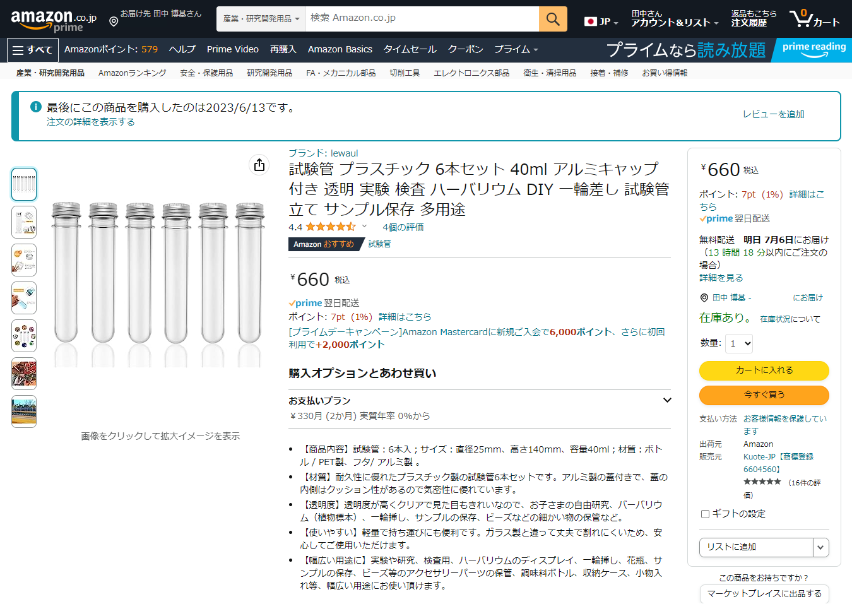The width and height of the screenshot is (852, 616).
Task: Select the second product thumbnail image
Action: tap(24, 222)
